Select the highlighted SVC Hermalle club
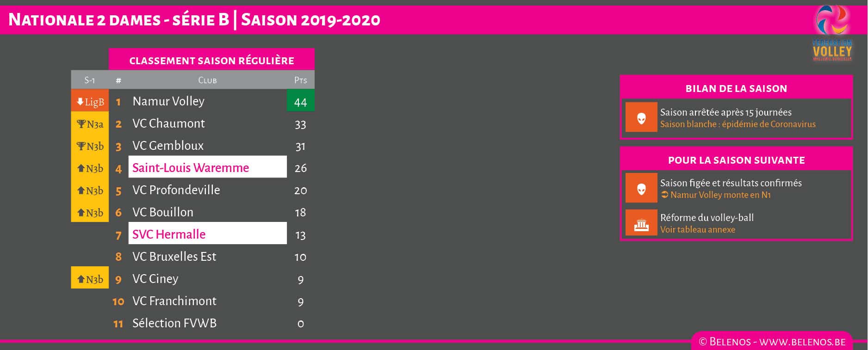Viewport: 868px width, 350px height. (207, 234)
